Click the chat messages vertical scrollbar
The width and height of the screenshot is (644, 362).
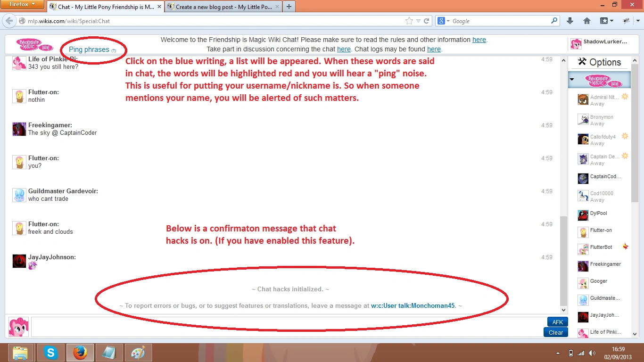click(x=563, y=262)
